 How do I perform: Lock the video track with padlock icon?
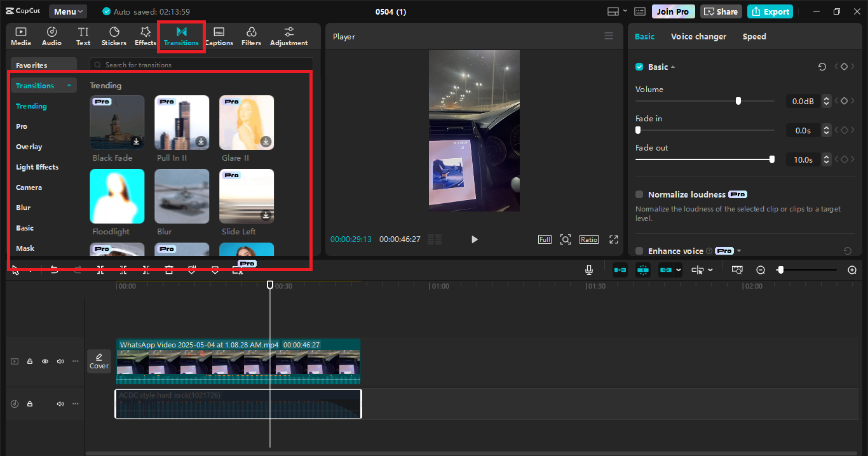click(x=30, y=361)
